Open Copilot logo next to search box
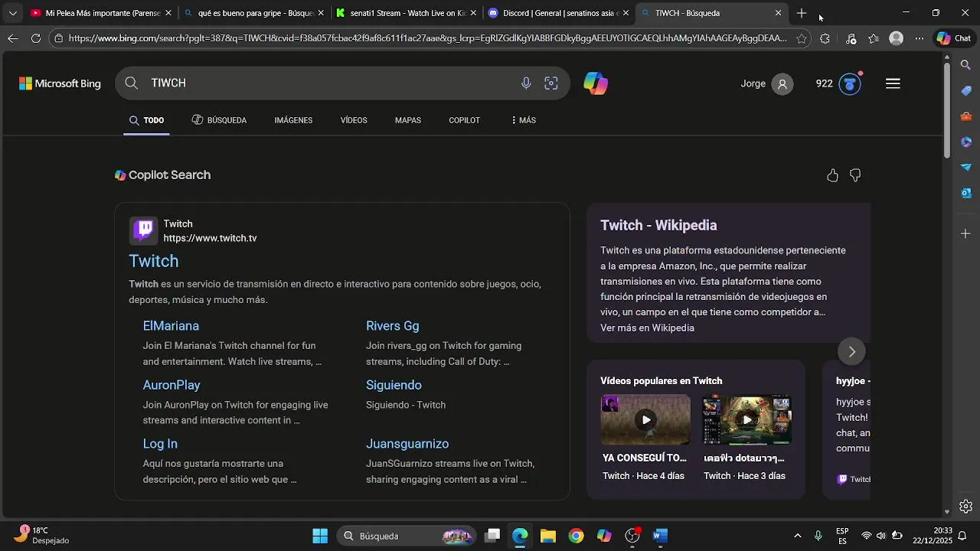This screenshot has height=551, width=980. pos(596,83)
